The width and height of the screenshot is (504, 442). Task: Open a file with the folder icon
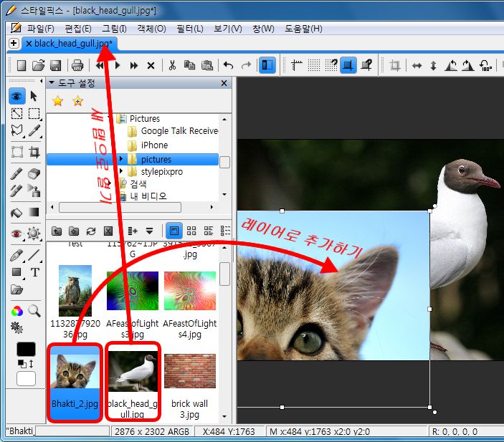(38, 65)
